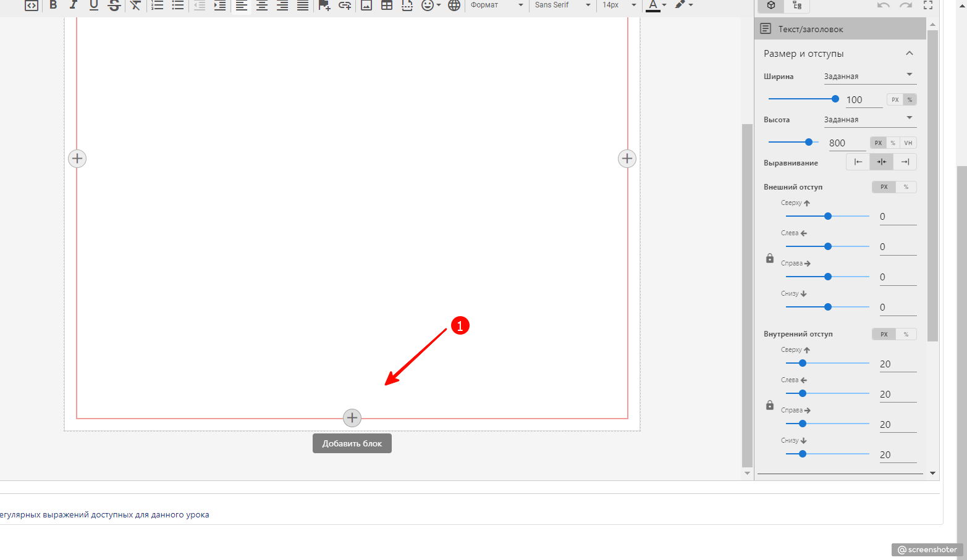This screenshot has height=560, width=967.
Task: Enter fullscreen editor mode
Action: click(928, 5)
